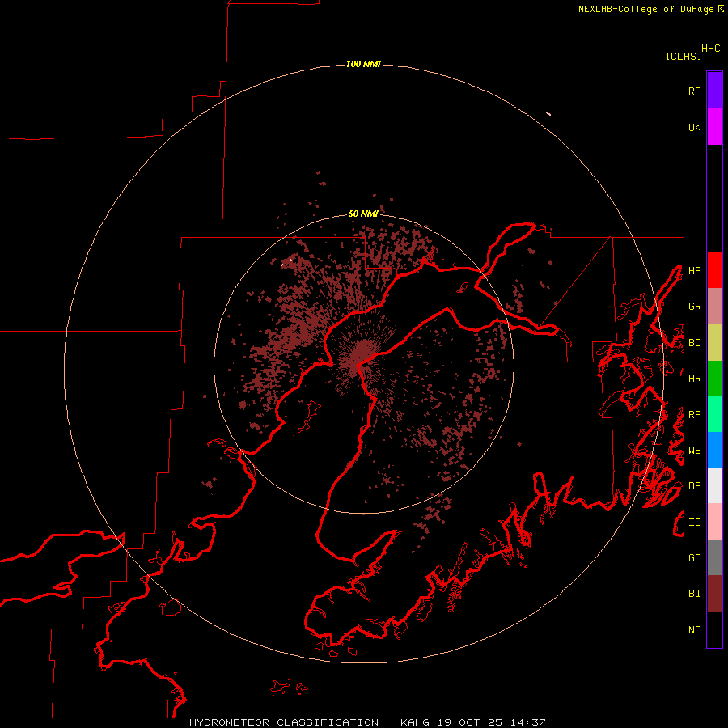Click the 14:37 timestamp

[527, 722]
